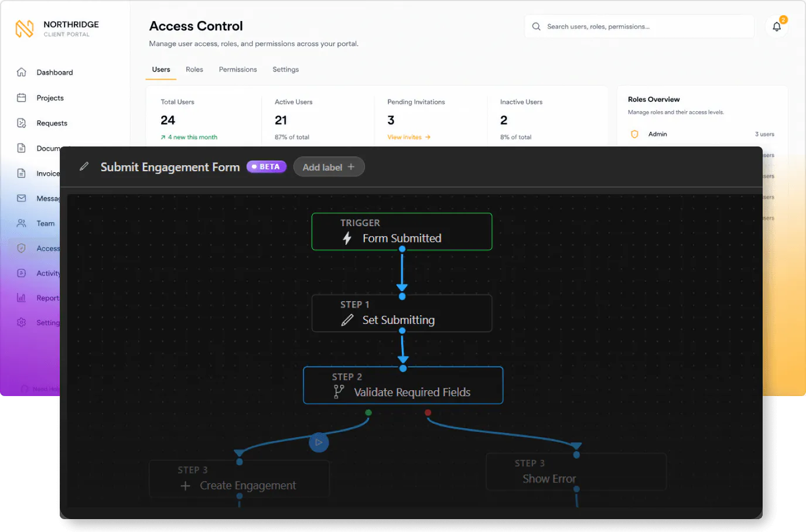This screenshot has height=532, width=806.
Task: Open Projects in the sidebar
Action: click(50, 98)
